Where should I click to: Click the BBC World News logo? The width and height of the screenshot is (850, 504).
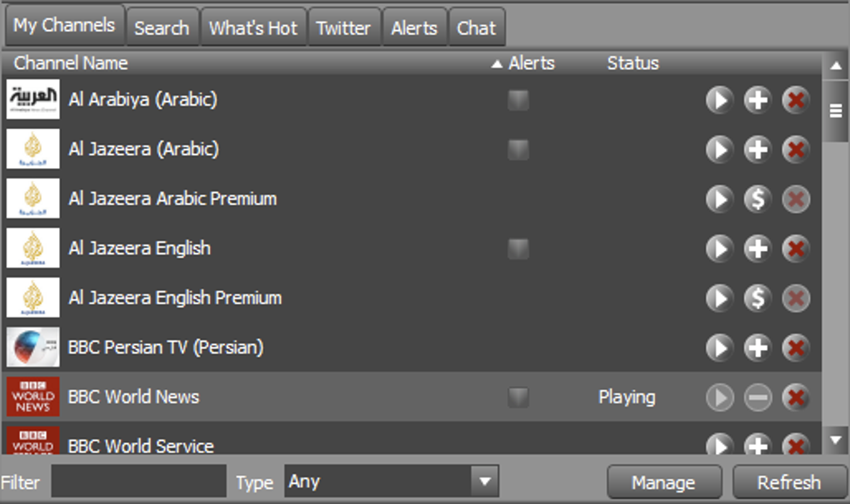33,397
